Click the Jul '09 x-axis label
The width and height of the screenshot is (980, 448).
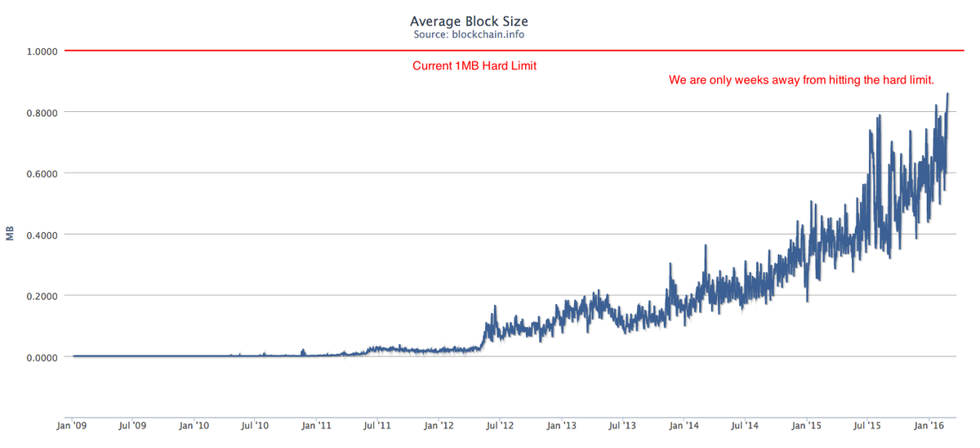132,426
